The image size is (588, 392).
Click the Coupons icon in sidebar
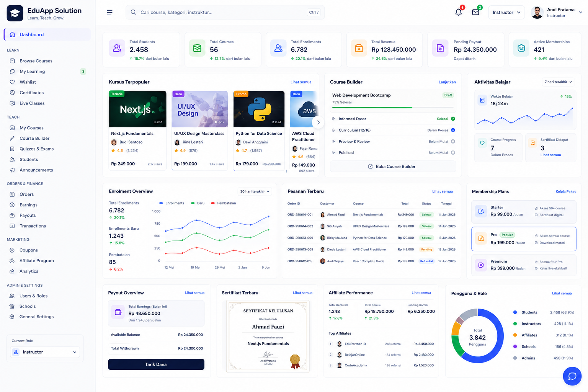coord(12,250)
